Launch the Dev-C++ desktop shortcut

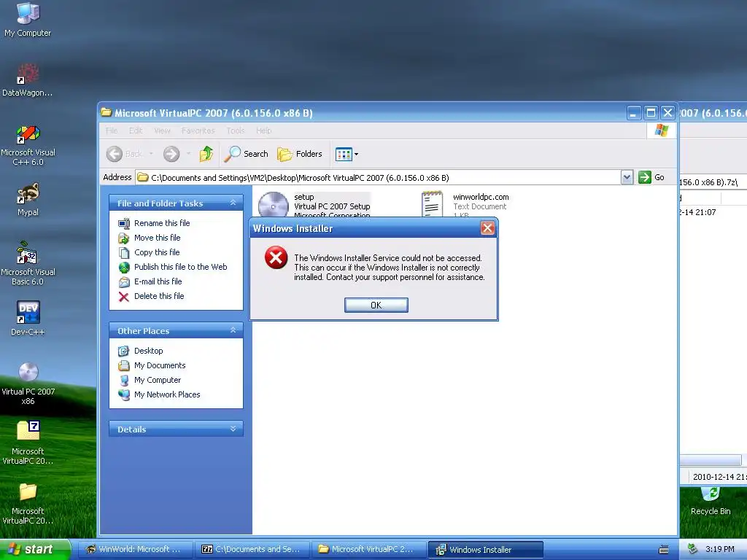point(28,318)
